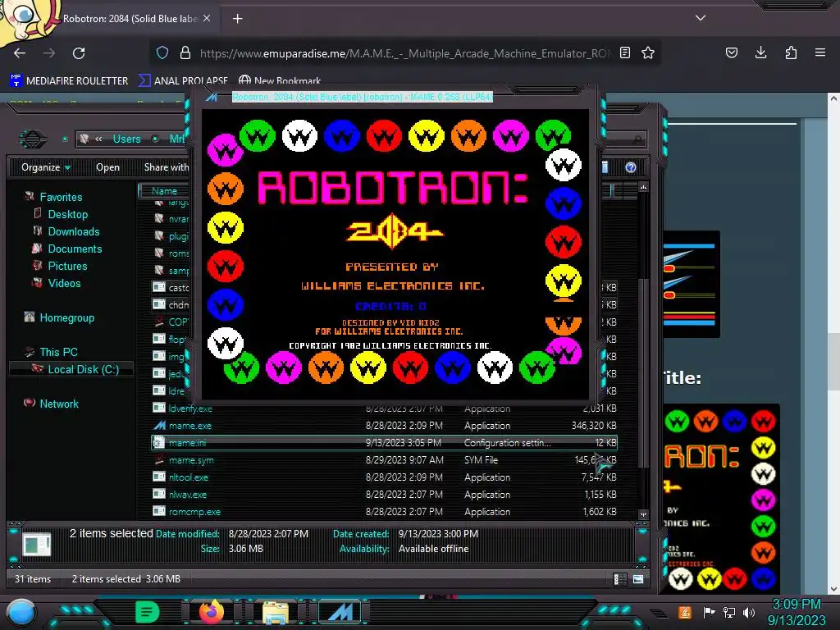Click Open in the Explorer toolbar
The image size is (840, 630).
(107, 167)
